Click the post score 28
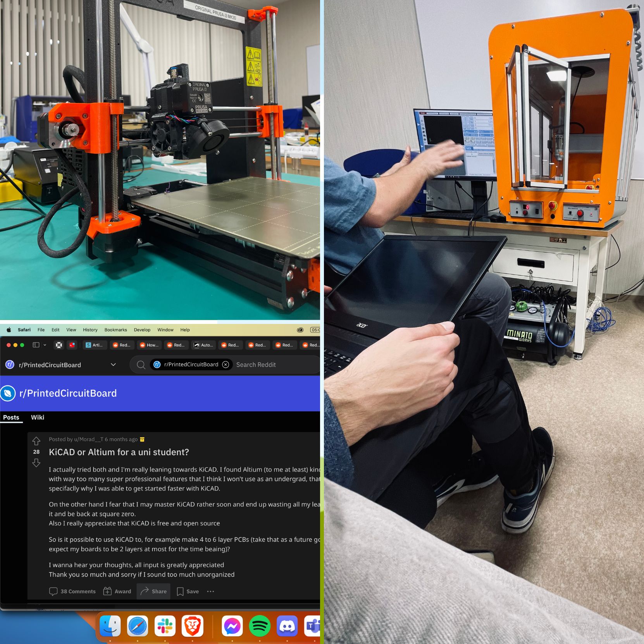This screenshot has height=644, width=644. point(36,452)
